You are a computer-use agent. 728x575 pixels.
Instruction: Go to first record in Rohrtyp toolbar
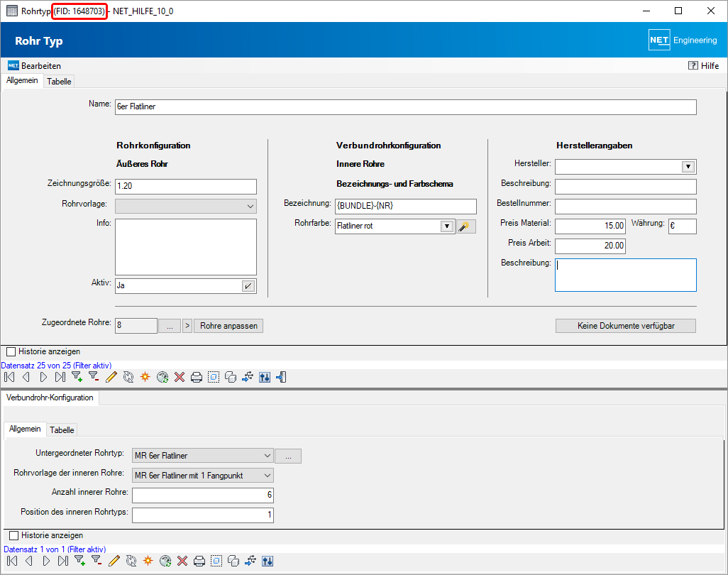point(9,377)
